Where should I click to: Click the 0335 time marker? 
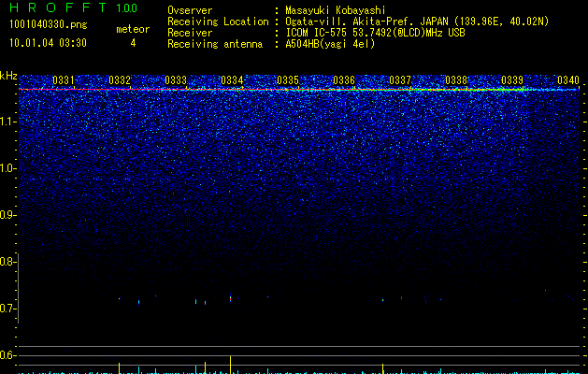(x=288, y=80)
